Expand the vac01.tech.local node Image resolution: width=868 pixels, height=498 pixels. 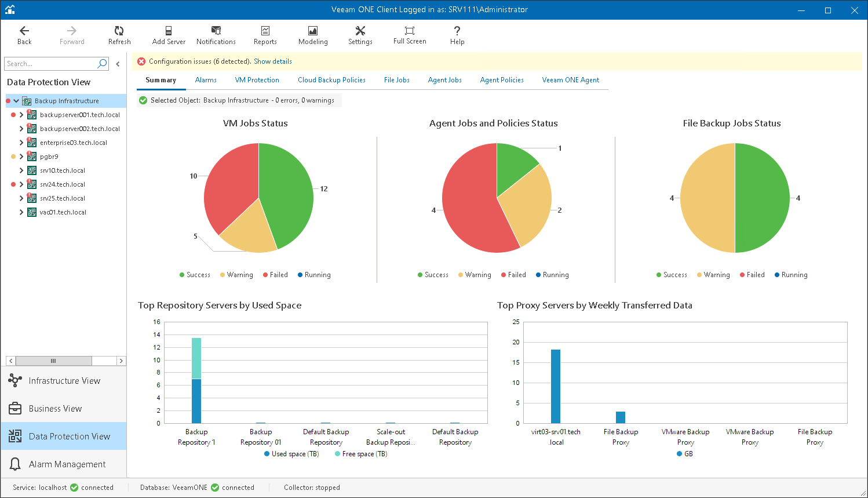(21, 212)
